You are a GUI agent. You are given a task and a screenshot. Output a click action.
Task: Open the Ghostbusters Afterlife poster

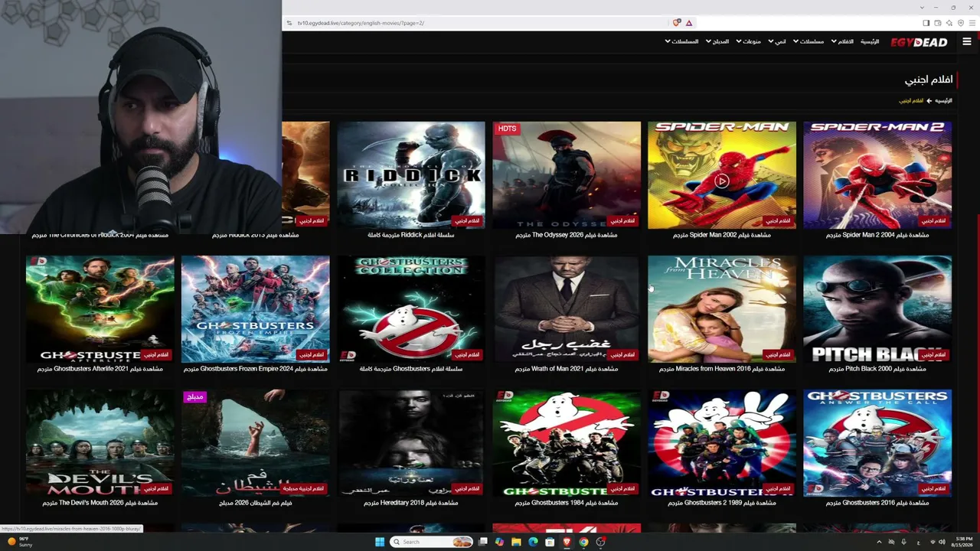[100, 309]
